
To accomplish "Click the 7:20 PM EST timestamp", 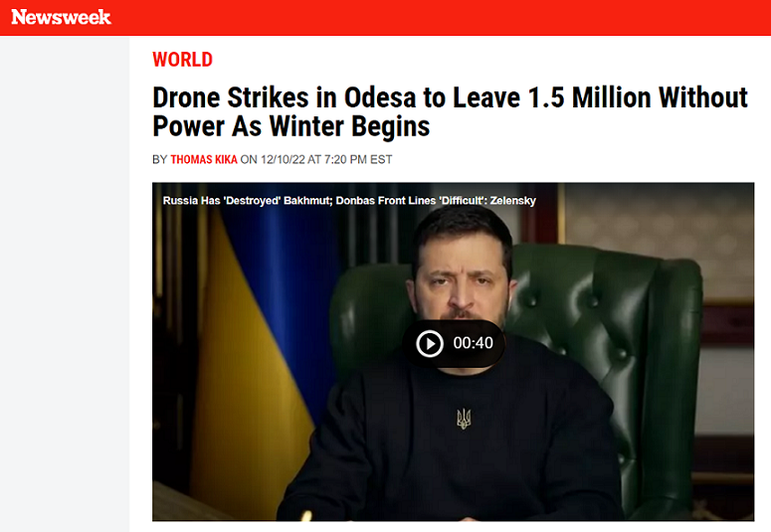I will 358,160.
